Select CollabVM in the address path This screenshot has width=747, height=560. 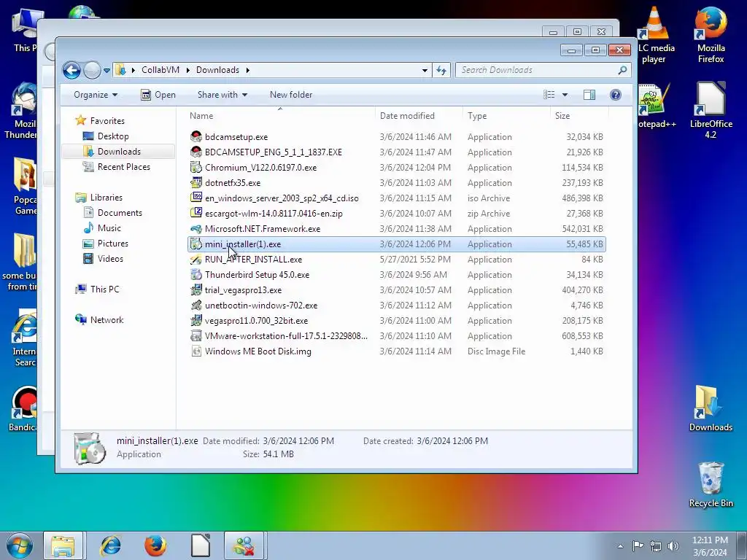coord(160,70)
